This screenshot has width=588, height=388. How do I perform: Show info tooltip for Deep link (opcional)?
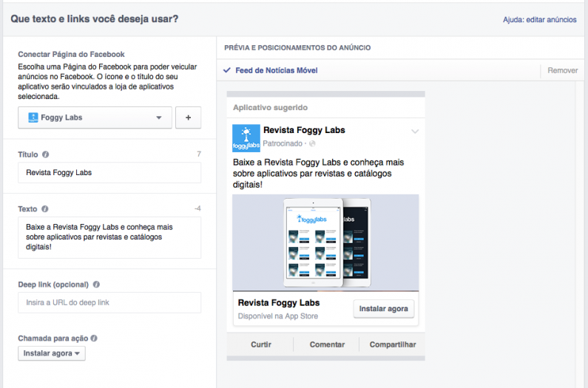[x=96, y=285]
